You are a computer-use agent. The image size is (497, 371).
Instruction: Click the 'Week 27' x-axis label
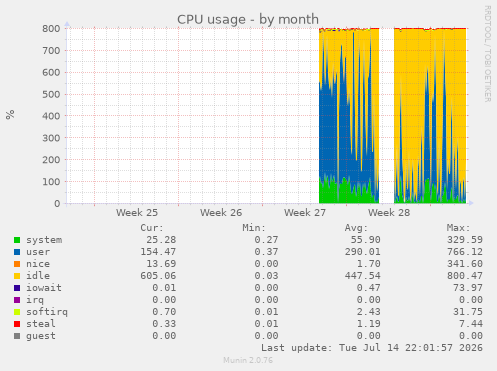[x=305, y=213]
